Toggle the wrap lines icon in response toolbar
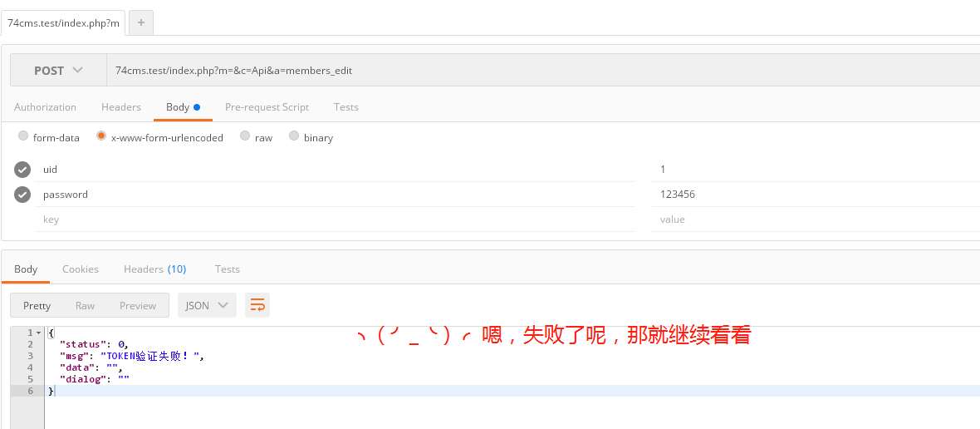Screen dimensions: 980x429 (257, 305)
